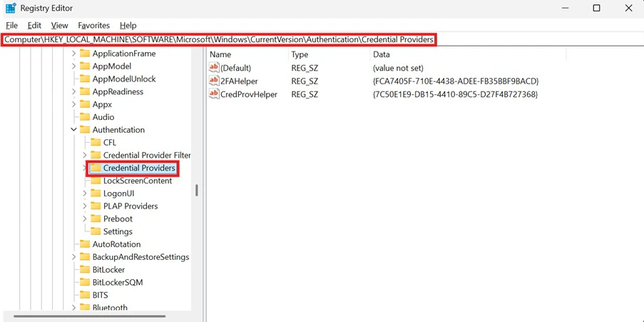Open the File menu
This screenshot has height=322, width=644.
pyautogui.click(x=11, y=26)
